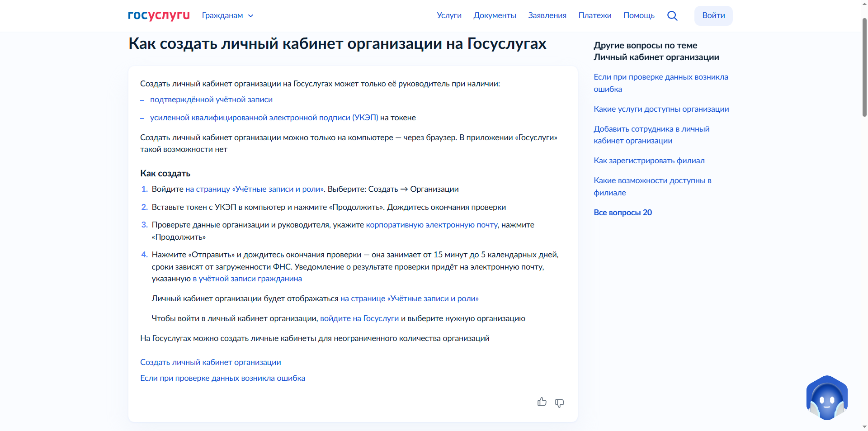Open the robot assistant chat
Image resolution: width=868 pixels, height=431 pixels.
[827, 398]
